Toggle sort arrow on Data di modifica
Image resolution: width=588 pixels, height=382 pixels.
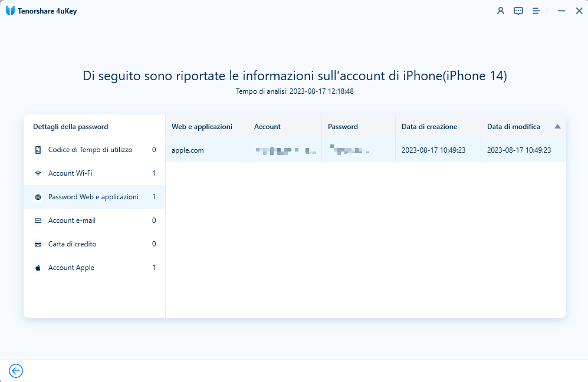coord(557,126)
